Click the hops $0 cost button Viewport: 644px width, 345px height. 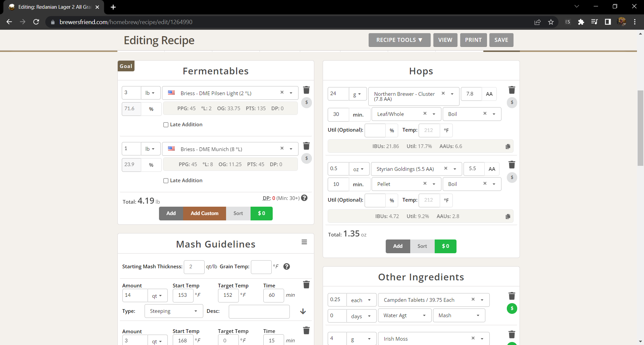pyautogui.click(x=445, y=246)
